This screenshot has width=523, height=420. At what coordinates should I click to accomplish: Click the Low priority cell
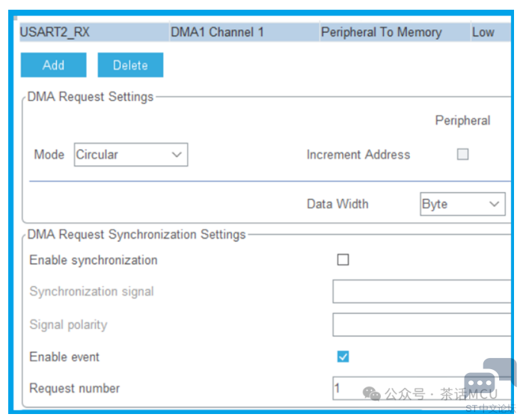(483, 32)
